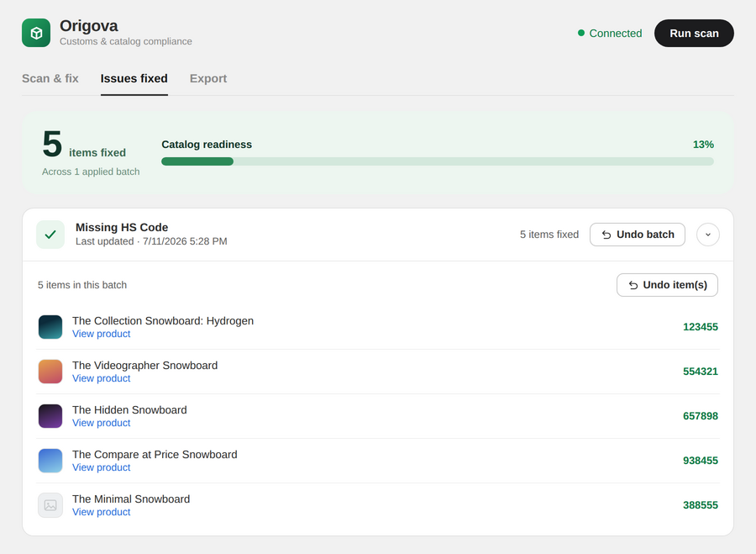Open View product link for Hidden Snowboard
Viewport: 756px width, 554px height.
point(102,423)
